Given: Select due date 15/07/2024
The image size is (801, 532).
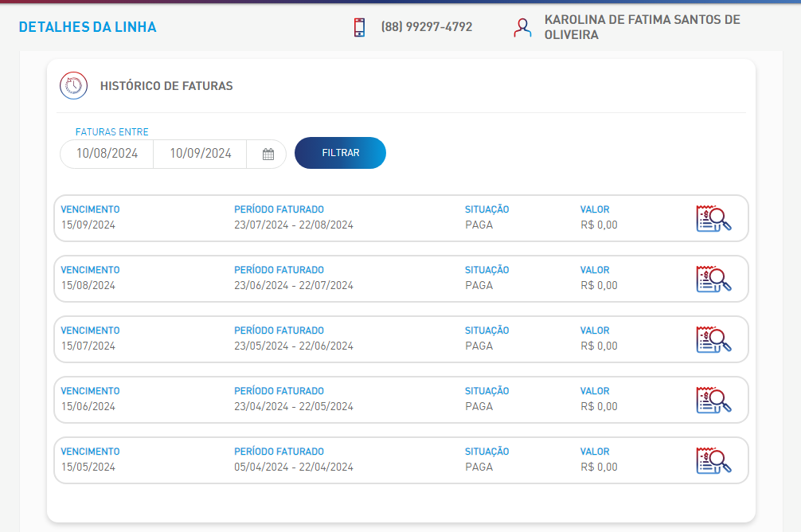Looking at the screenshot, I should point(88,346).
